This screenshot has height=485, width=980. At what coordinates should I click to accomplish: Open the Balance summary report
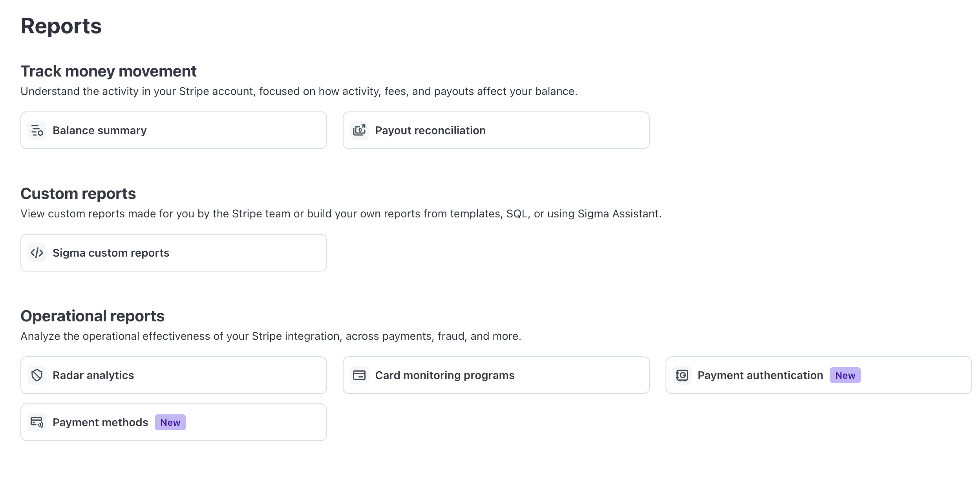[174, 130]
